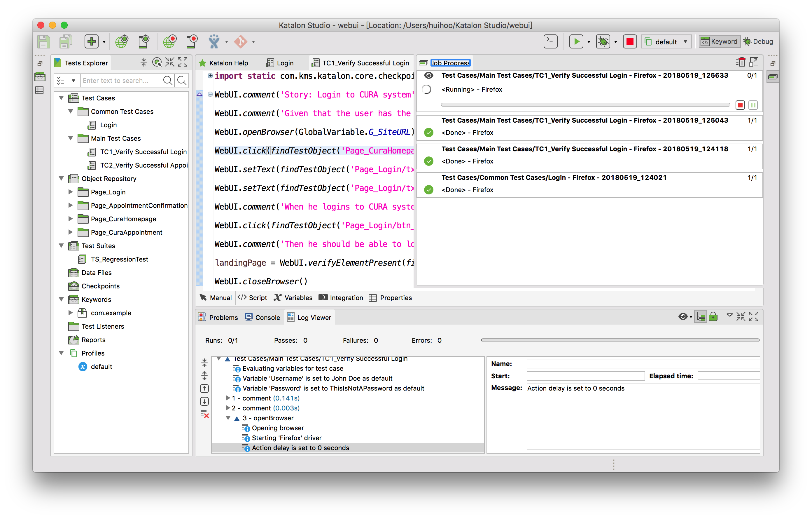Viewport: 812px width, 519px height.
Task: Toggle the eye watch icon on running job
Action: pos(428,75)
